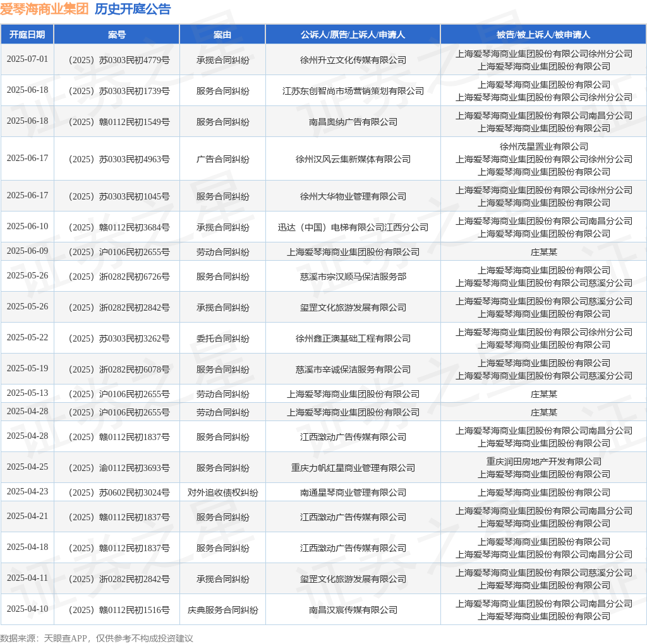Click plaintiff 慈溪市辛诚保洁服务有限公司
Screen dimensions: 647x644
click(353, 369)
